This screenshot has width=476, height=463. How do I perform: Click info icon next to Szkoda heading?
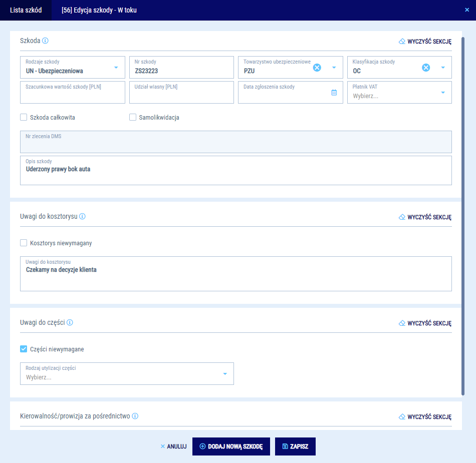[45, 41]
